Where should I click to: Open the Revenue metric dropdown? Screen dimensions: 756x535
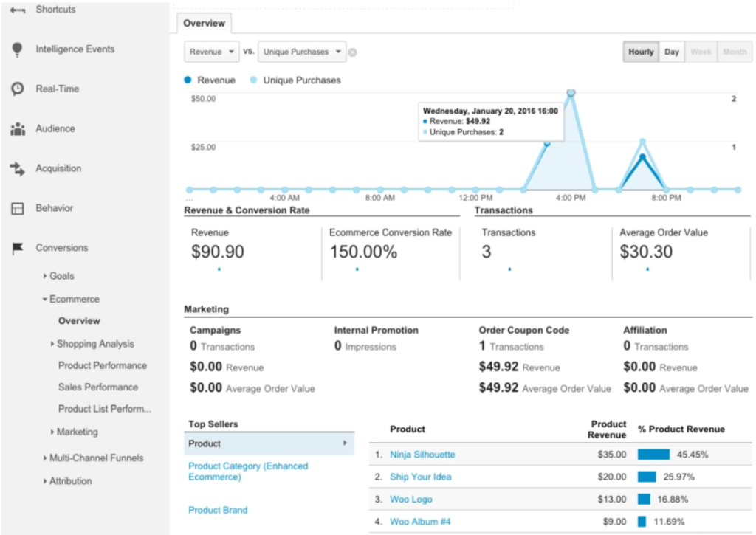tap(211, 52)
